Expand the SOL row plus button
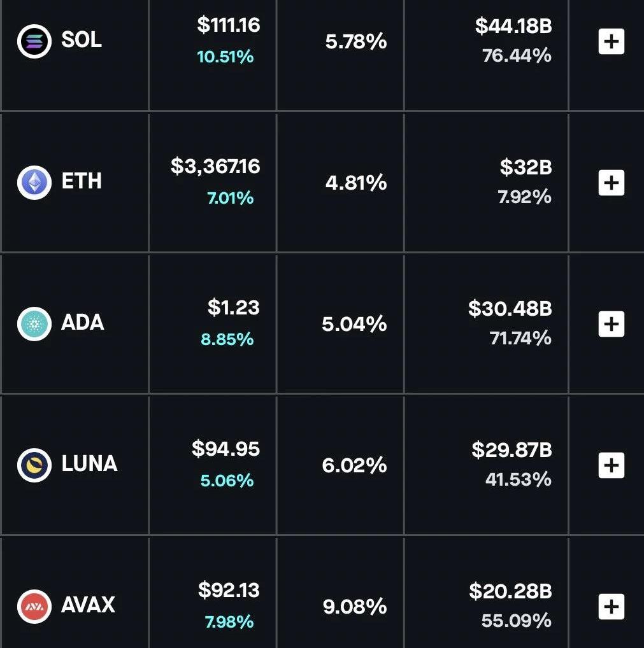This screenshot has width=644, height=648. coord(611,42)
